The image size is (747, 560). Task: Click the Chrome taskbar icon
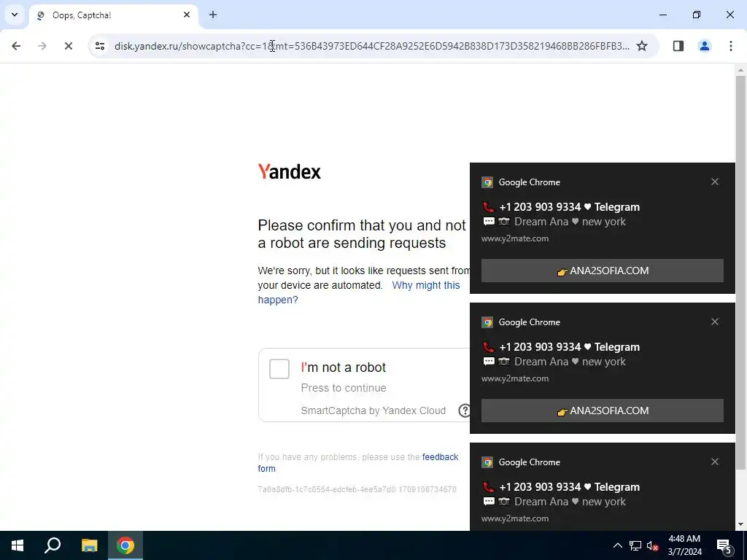(125, 545)
